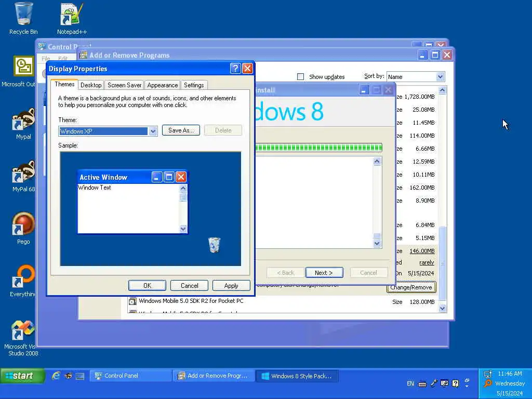Screen dimensions: 532x399
Task: Minimize the Add or Remove Programs window
Action: (x=422, y=55)
